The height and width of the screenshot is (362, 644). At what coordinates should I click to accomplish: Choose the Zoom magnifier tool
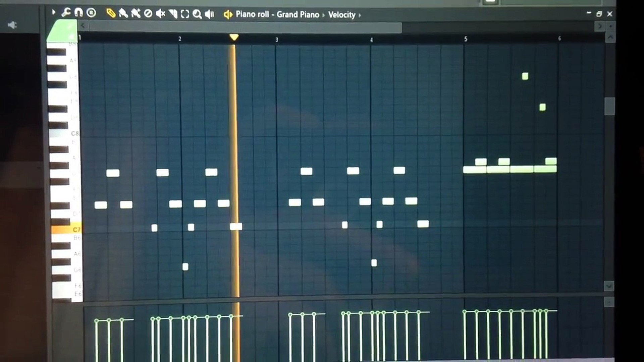(x=197, y=14)
